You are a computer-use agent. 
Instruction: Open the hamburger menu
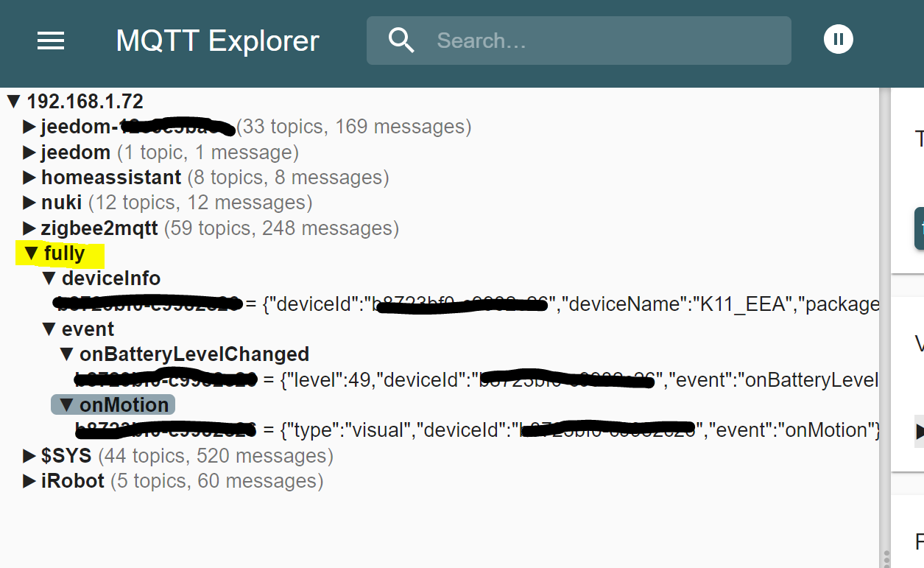(x=51, y=41)
